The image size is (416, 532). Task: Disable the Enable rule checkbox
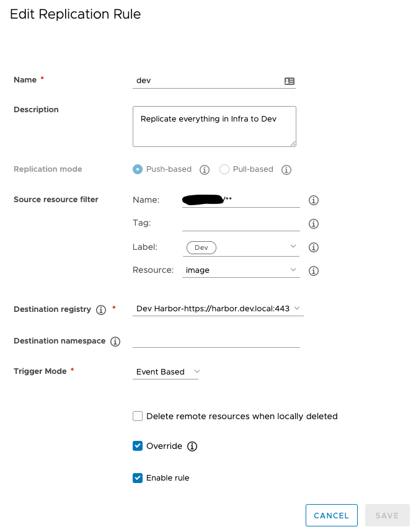(x=138, y=478)
